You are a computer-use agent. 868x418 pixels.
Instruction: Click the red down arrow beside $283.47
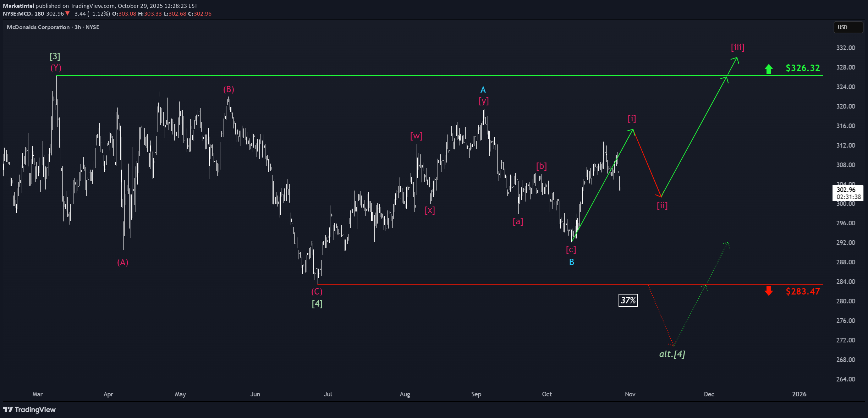point(769,291)
